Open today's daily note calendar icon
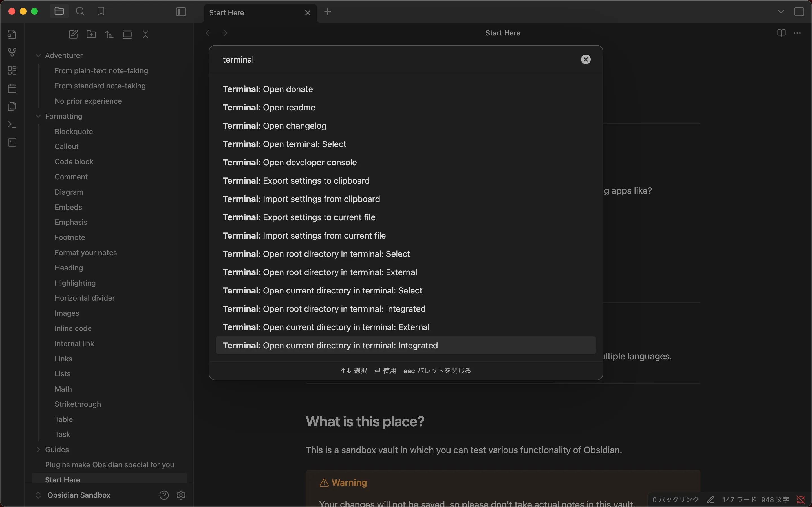This screenshot has width=812, height=507. pos(12,88)
